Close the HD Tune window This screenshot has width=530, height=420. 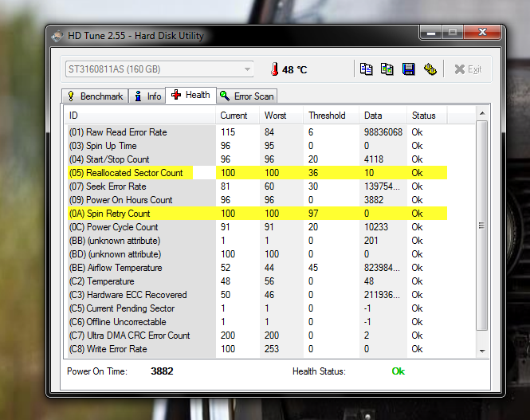pyautogui.click(x=482, y=33)
